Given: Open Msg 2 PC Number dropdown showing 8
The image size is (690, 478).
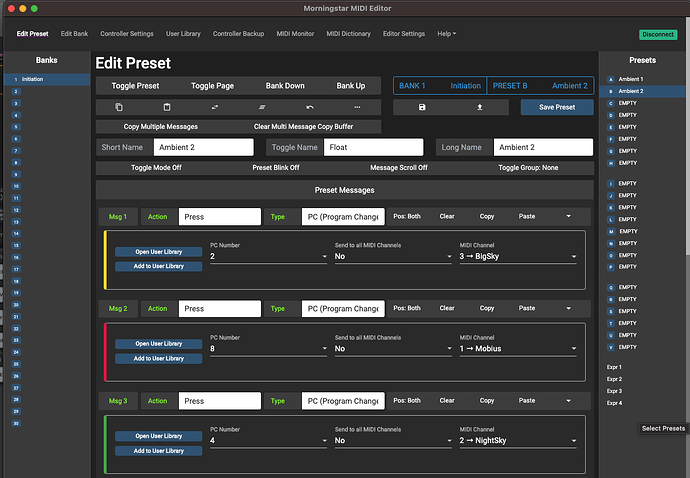Looking at the screenshot, I should coord(268,349).
